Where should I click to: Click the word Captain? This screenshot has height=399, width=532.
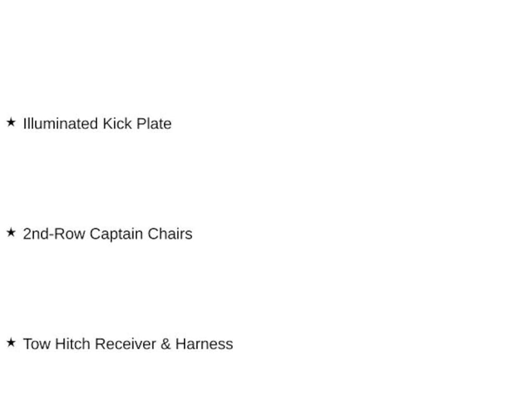pyautogui.click(x=116, y=234)
